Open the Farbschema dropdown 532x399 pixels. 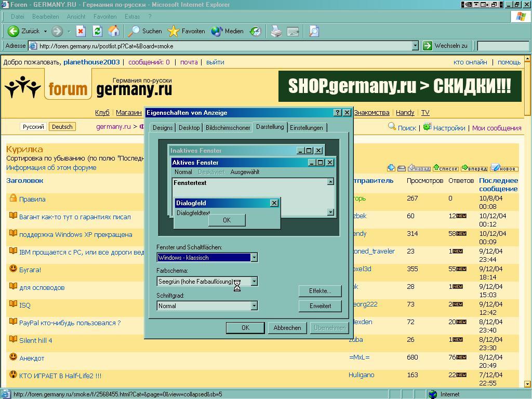tap(254, 281)
